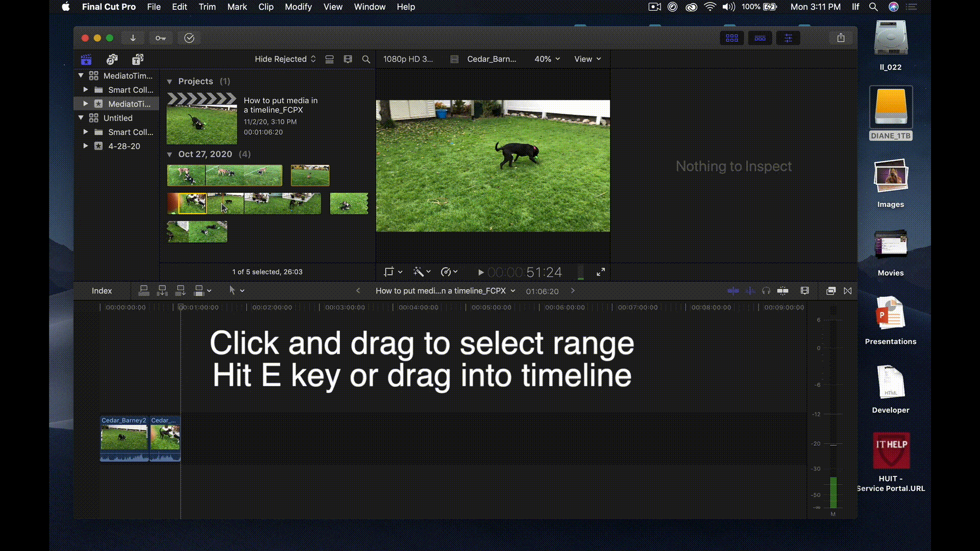Open the enhancements magic wand menu
The image size is (980, 551).
click(422, 272)
